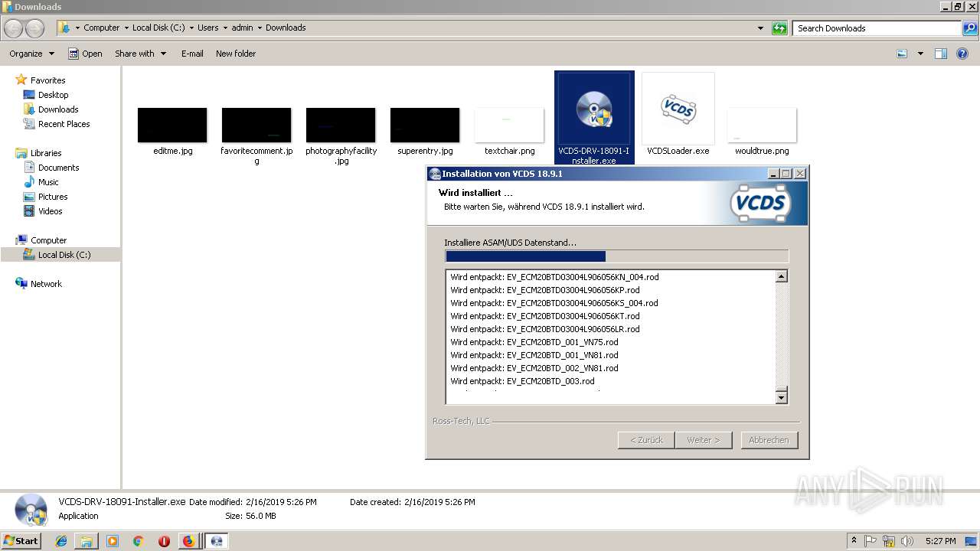Viewport: 980px width, 551px height.
Task: Toggle the preview pane icon
Action: (941, 54)
